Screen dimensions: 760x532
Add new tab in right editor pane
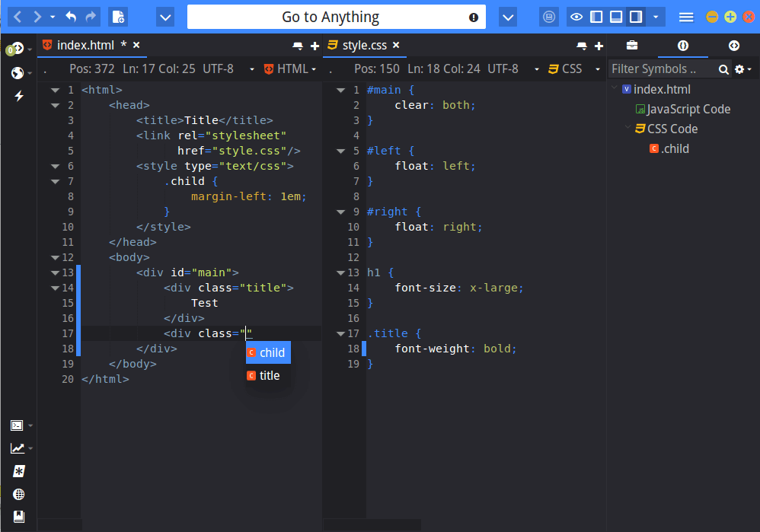[x=599, y=46]
